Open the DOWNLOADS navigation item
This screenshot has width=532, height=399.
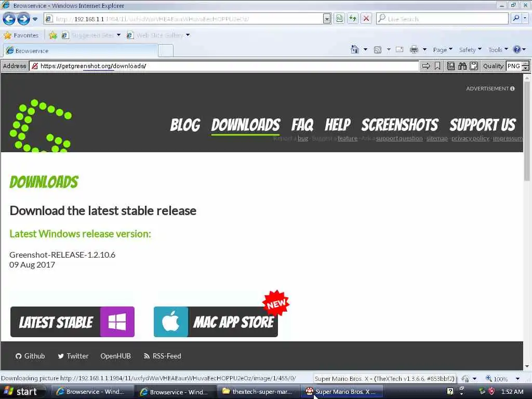coord(246,125)
